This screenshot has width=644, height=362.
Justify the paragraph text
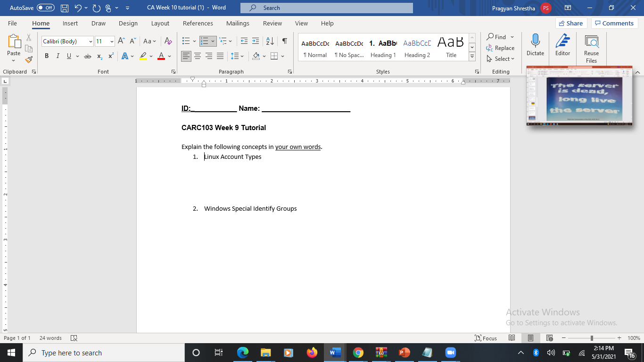point(220,56)
